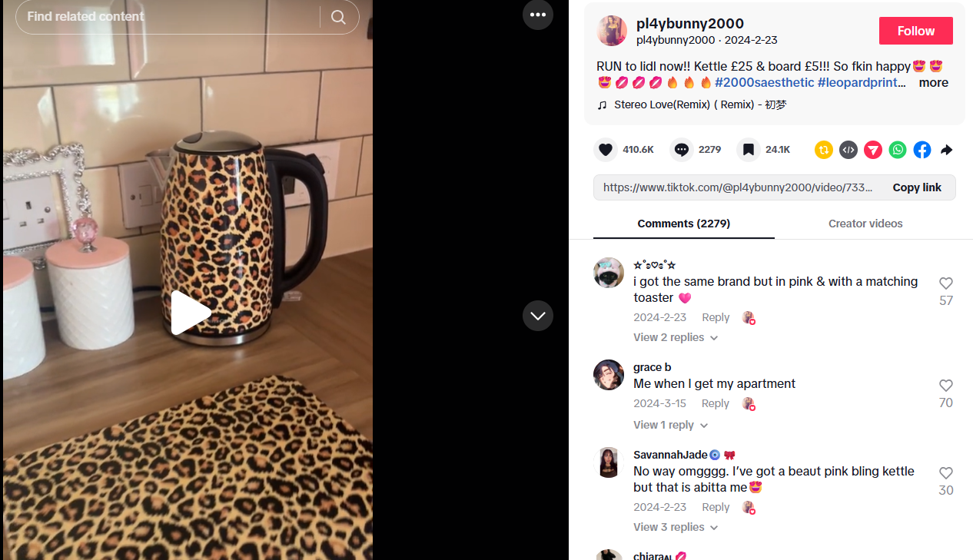973x560 pixels.
Task: Expand 'View 2 replies' under first comment
Action: pos(676,337)
